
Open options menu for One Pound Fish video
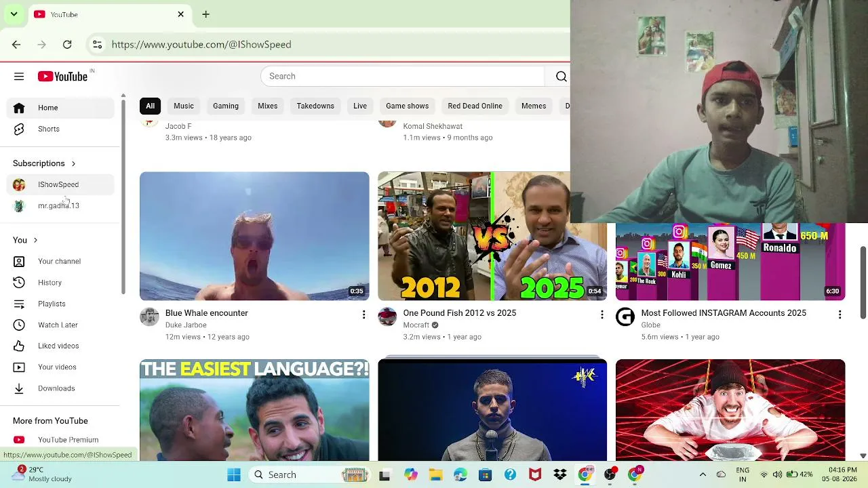[x=601, y=314]
